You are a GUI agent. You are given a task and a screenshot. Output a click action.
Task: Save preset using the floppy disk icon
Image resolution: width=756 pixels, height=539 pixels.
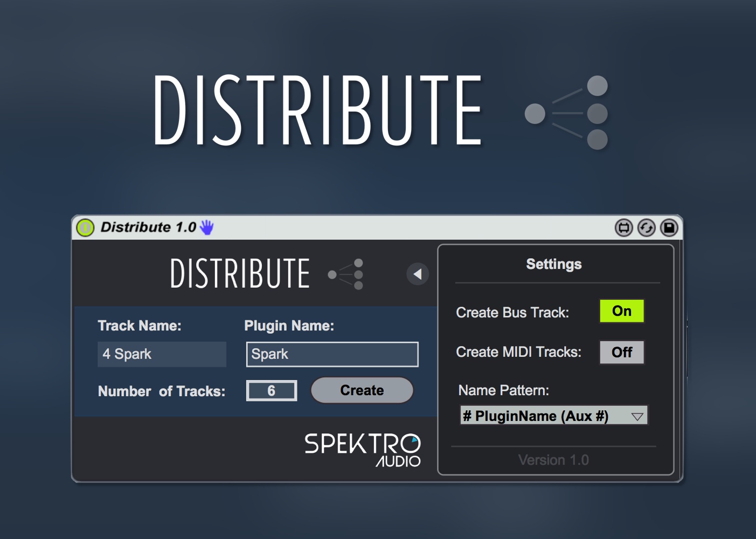coord(669,228)
